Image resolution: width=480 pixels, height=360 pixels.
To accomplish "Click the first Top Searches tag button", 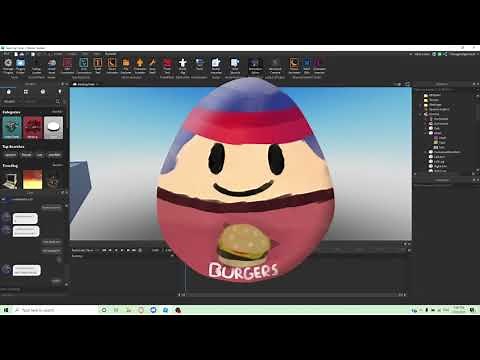I will click(x=10, y=155).
